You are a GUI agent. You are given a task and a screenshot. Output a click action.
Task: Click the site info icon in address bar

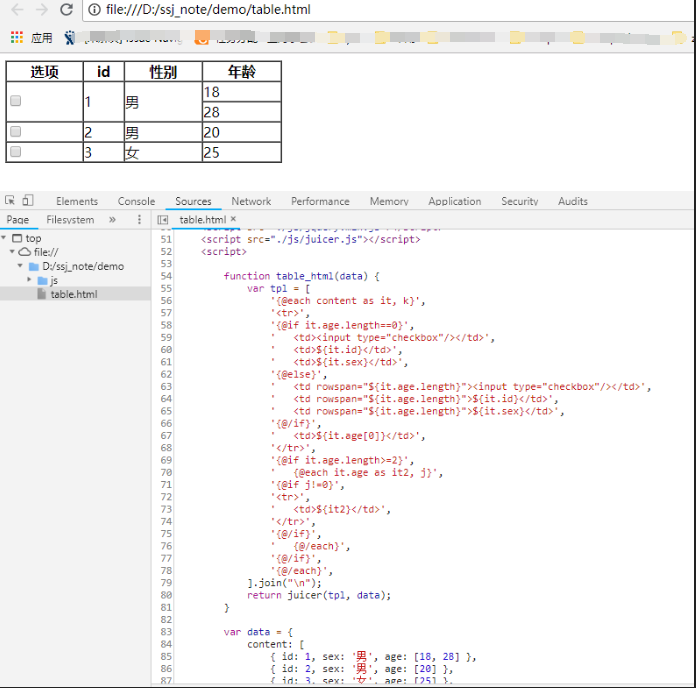[x=95, y=9]
